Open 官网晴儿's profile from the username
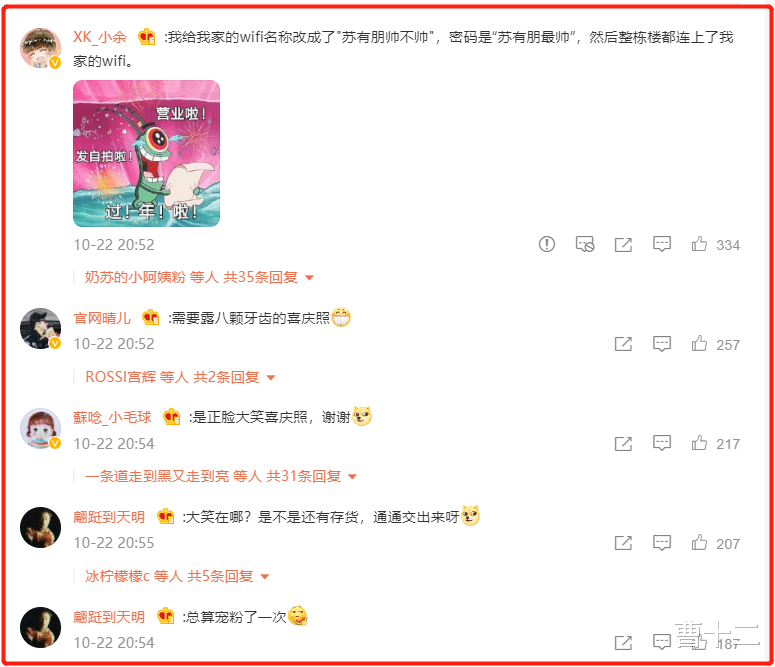 click(102, 318)
